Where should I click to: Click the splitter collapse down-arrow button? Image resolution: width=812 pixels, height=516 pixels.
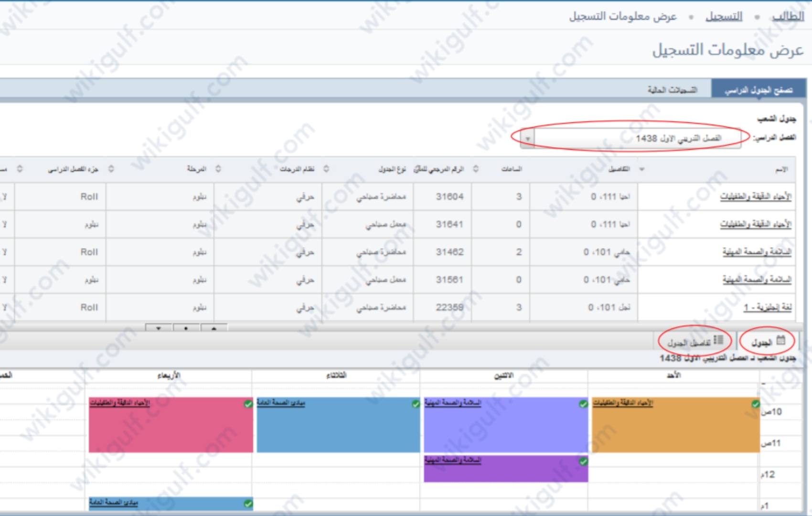click(x=159, y=328)
